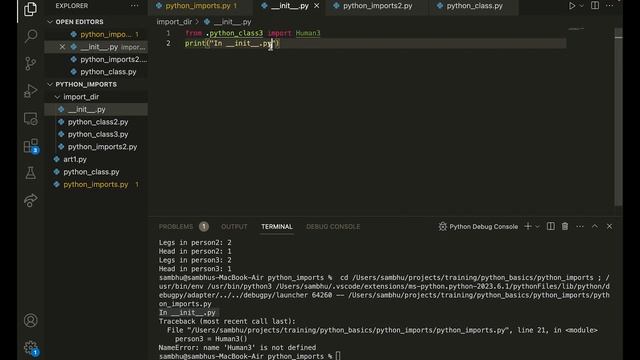Open the Source Control view

tap(31, 64)
